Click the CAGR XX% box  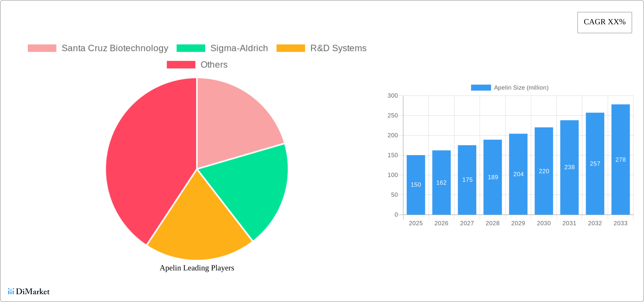(x=604, y=22)
